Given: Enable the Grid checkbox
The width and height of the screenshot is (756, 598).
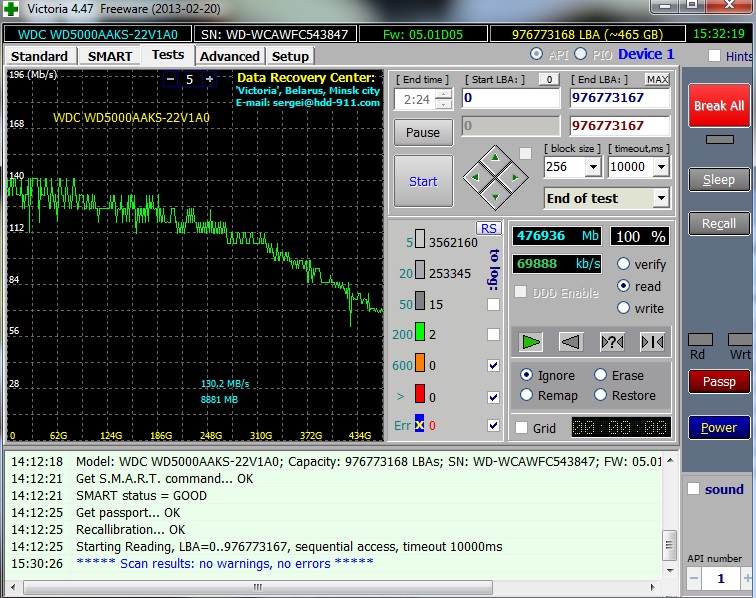Looking at the screenshot, I should 522,428.
